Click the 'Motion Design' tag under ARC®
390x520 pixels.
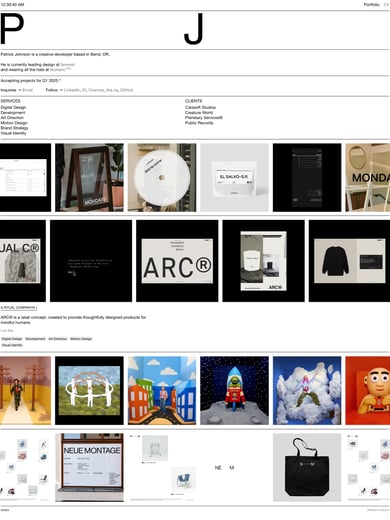click(x=81, y=339)
